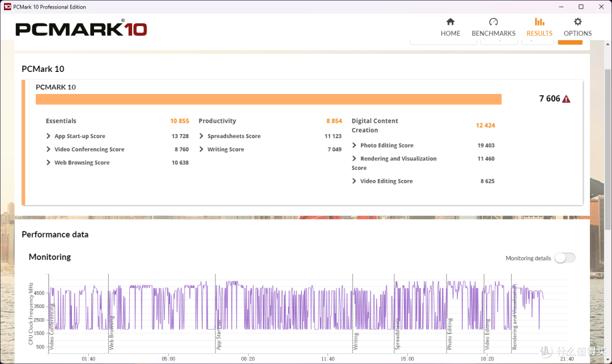Expand Writing Score row
The width and height of the screenshot is (612, 364).
(x=201, y=149)
